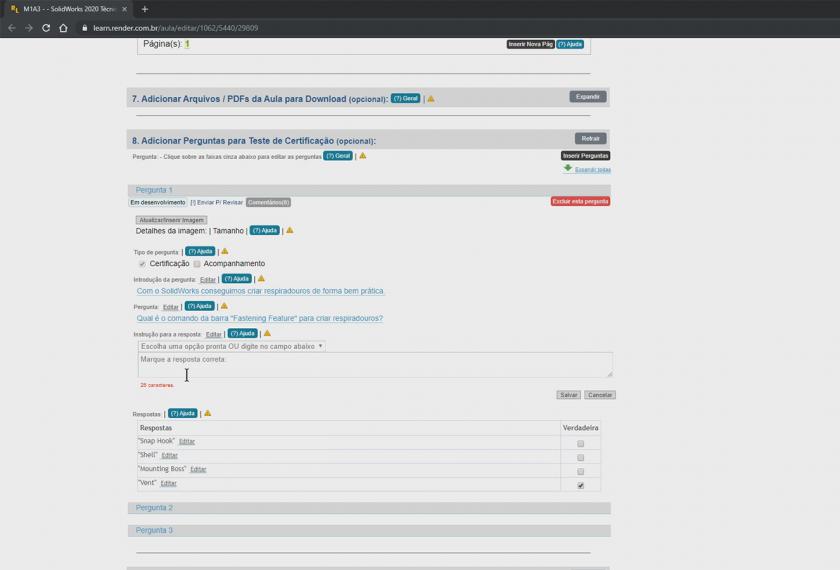
Task: Open a new browser tab with plus icon
Action: pos(144,9)
